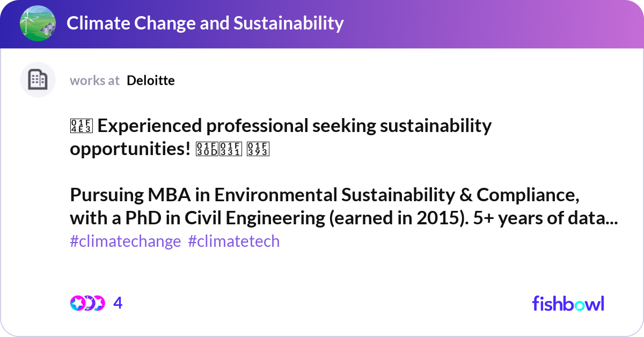Select the works at label area
Viewport: 644px width, 337px height.
click(94, 80)
